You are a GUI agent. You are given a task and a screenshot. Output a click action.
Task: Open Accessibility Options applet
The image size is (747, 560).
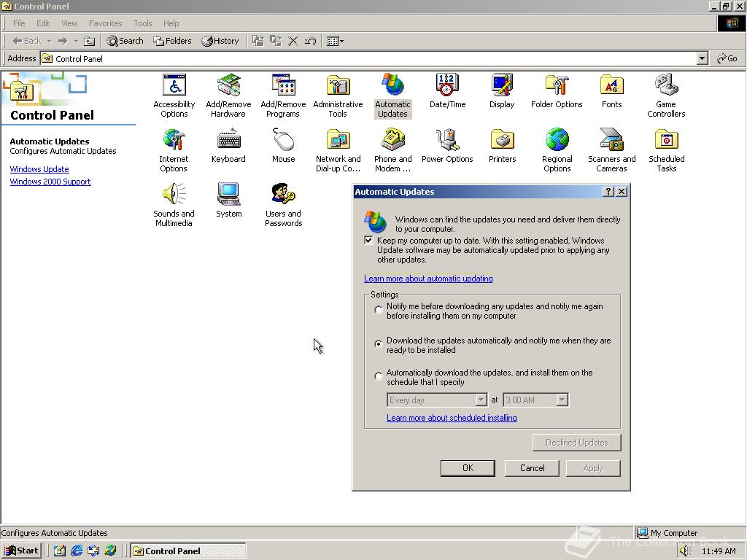click(x=174, y=95)
